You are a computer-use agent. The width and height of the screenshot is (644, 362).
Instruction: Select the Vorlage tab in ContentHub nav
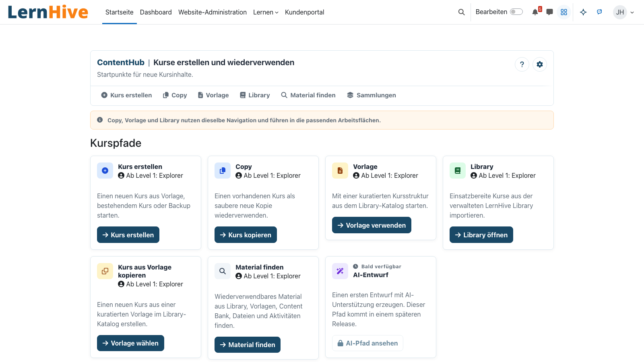(213, 95)
